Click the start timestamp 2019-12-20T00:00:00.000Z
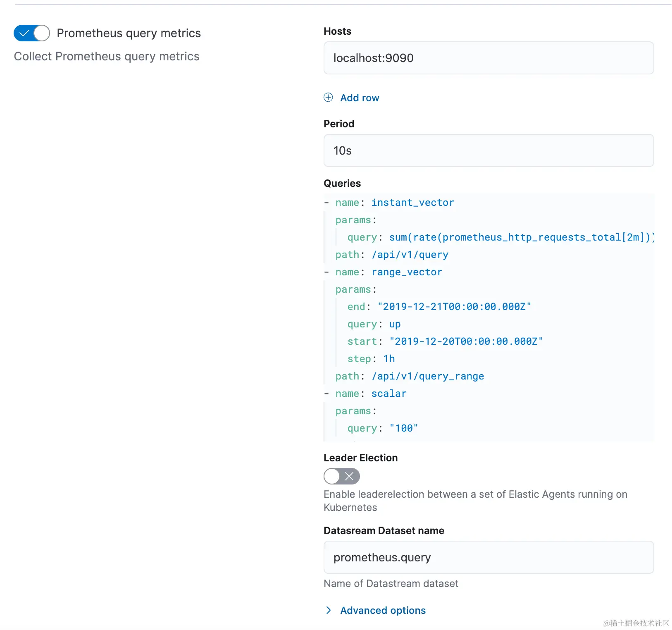The image size is (672, 630). (466, 341)
